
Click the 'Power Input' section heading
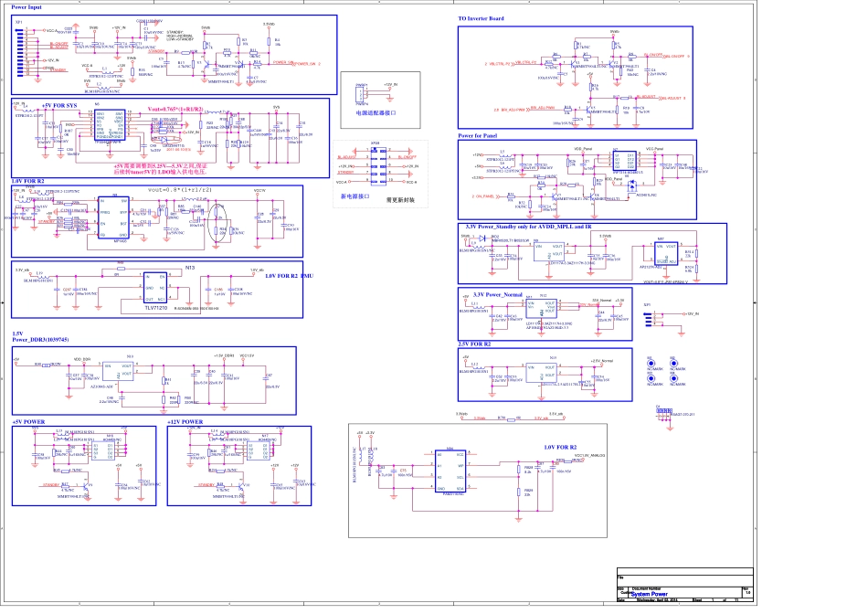tap(26, 7)
